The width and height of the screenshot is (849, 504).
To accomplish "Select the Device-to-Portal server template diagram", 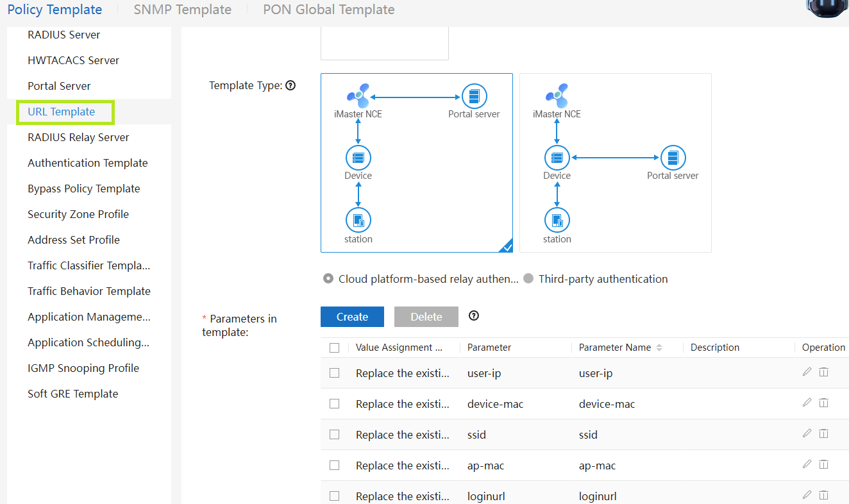I will [615, 162].
